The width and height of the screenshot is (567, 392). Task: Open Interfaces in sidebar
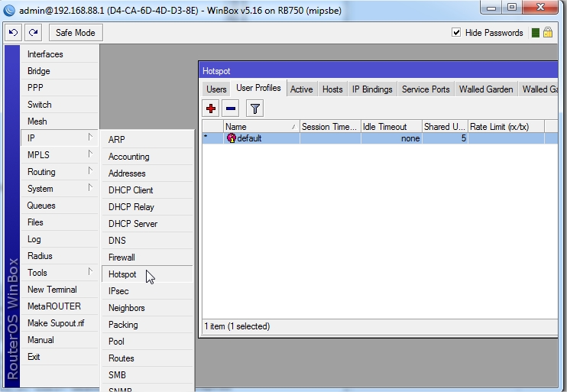60,54
